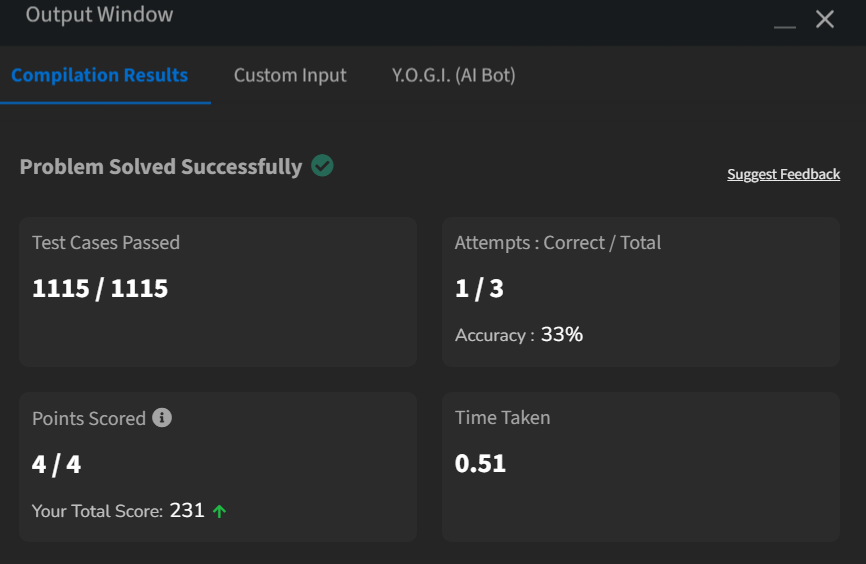Click the green upward score arrow
866x564 pixels.
click(x=219, y=512)
